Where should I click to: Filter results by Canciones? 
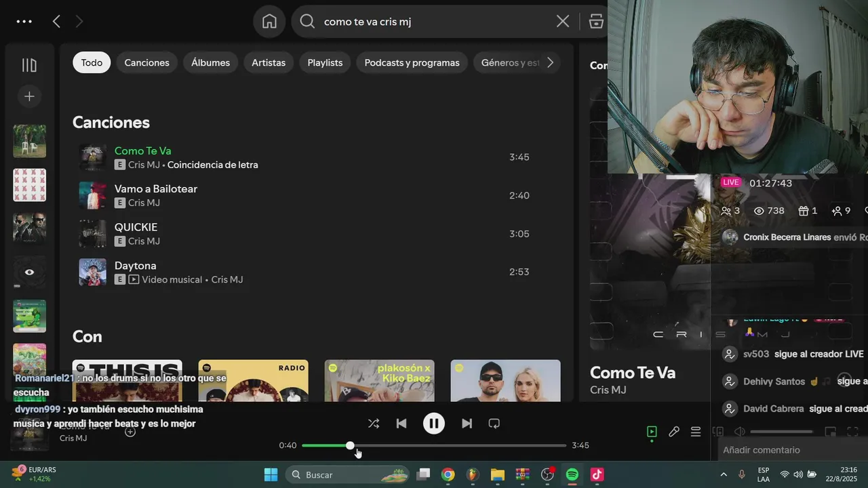pos(147,62)
